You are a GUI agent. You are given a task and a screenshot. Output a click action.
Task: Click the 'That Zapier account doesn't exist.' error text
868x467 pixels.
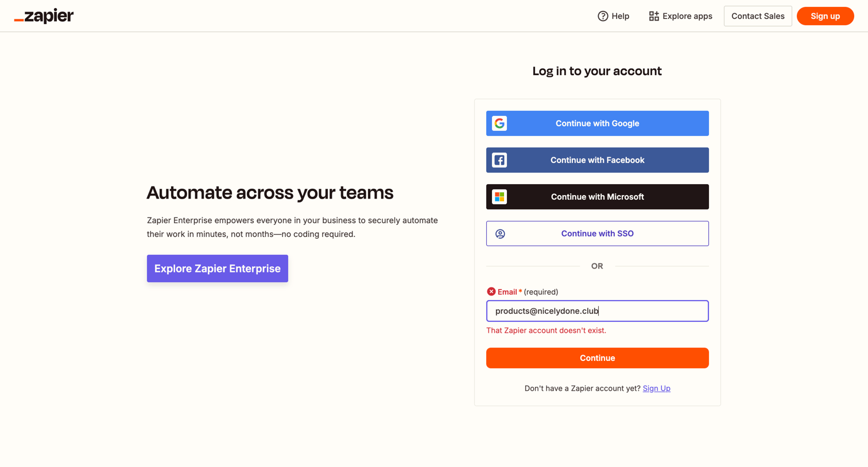point(546,330)
